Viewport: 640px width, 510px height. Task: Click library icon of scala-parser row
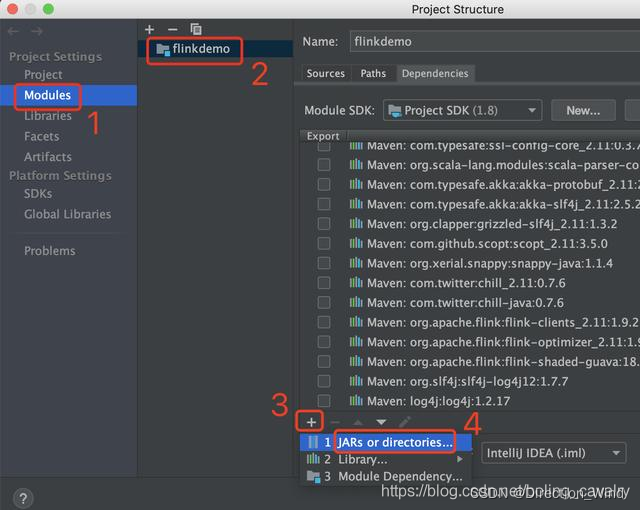coord(356,164)
